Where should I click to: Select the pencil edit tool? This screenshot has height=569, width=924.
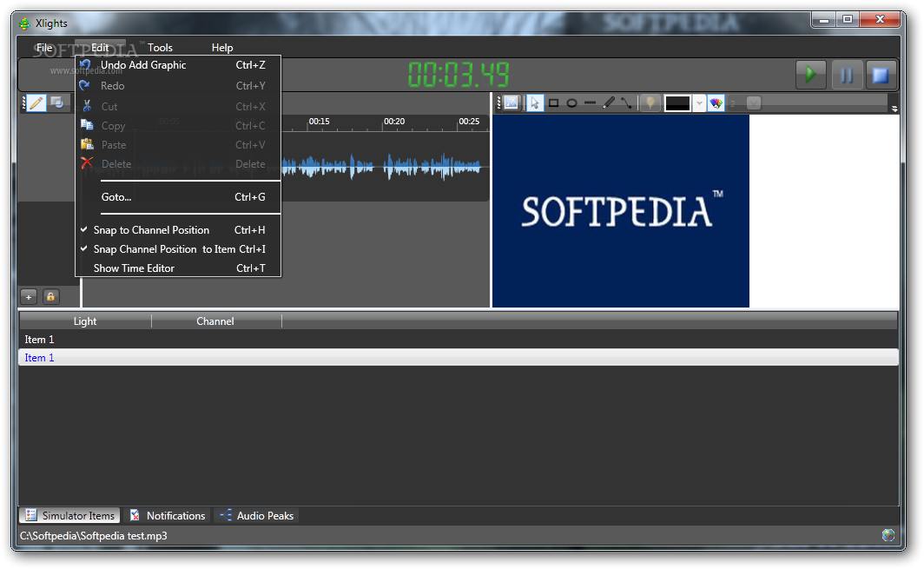coord(36,103)
